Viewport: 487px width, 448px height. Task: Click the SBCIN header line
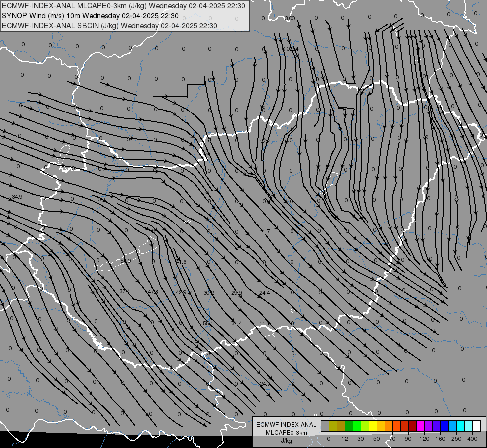pyautogui.click(x=109, y=26)
